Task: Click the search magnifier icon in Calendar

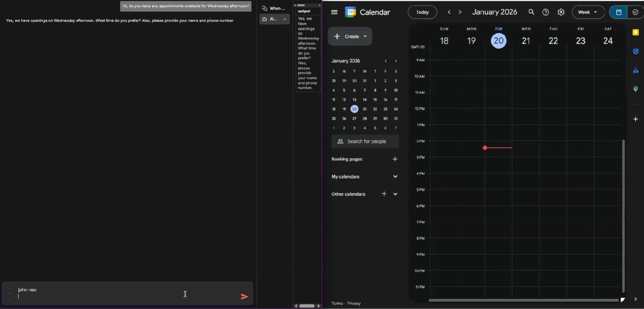Action: [x=531, y=12]
